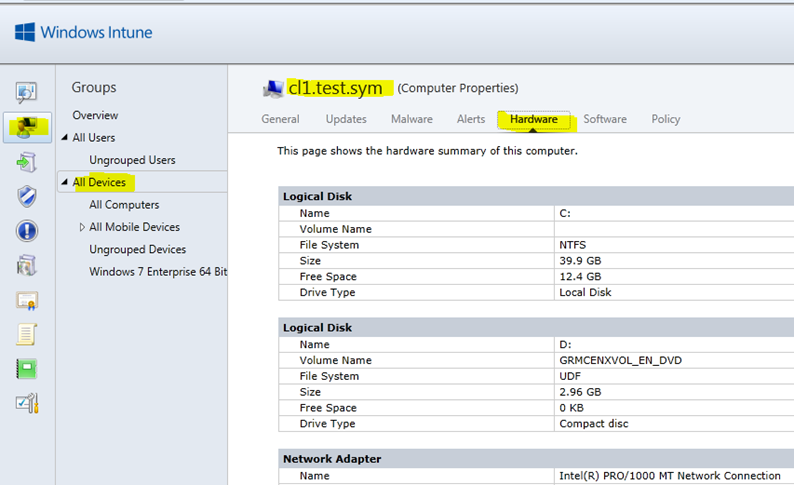Switch to the General tab
The width and height of the screenshot is (794, 485).
(x=280, y=119)
